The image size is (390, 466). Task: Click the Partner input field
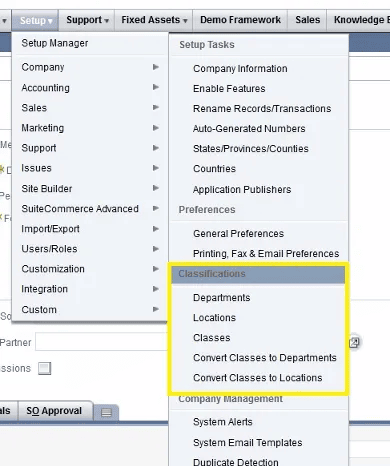pos(102,342)
